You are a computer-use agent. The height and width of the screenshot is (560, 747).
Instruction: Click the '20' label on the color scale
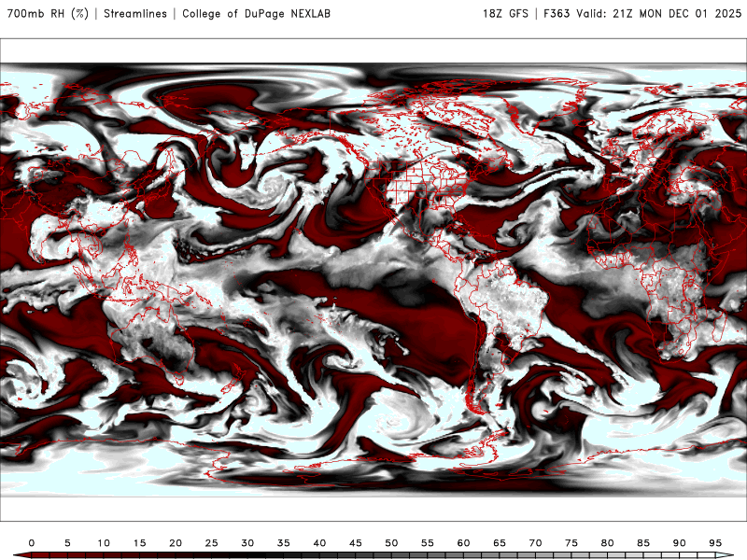pos(176,543)
